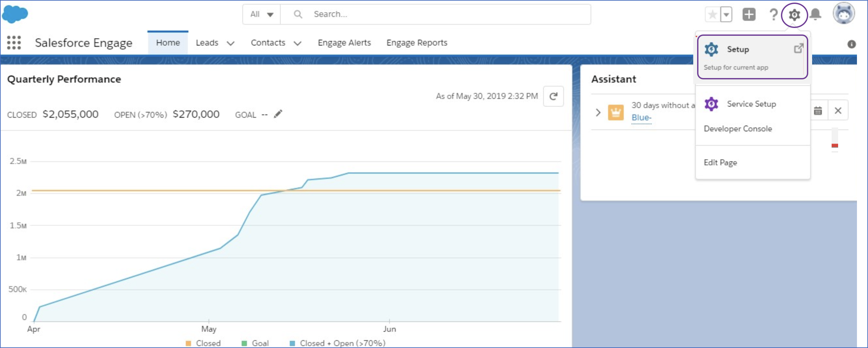This screenshot has height=348, width=868.
Task: Select Setup in the gear menu
Action: coord(752,57)
